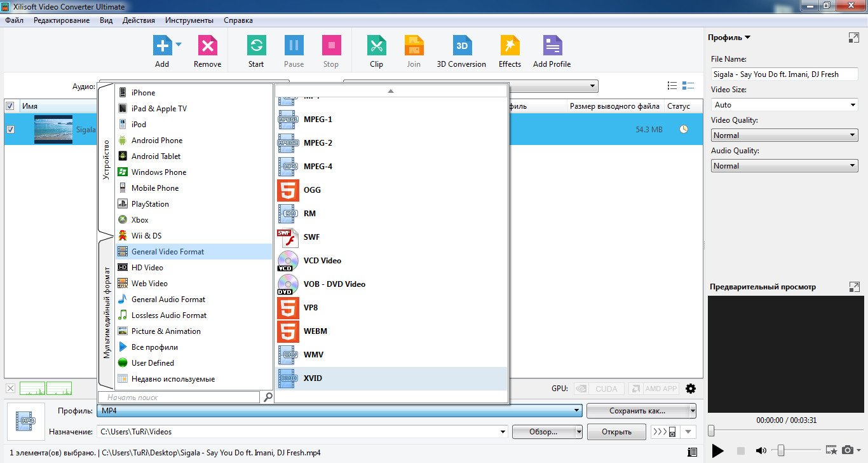Click the Обзор browse button
The height and width of the screenshot is (463, 868).
[543, 432]
